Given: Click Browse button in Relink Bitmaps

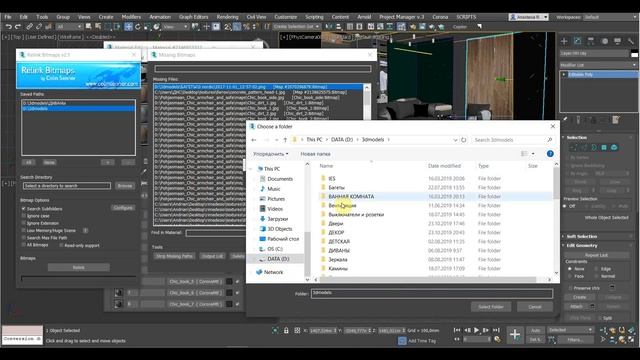Looking at the screenshot, I should [x=124, y=186].
